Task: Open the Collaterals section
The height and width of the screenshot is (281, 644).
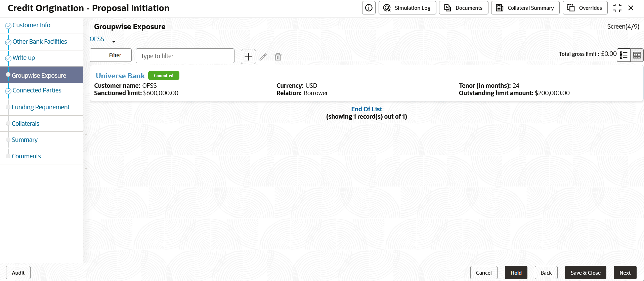Action: [x=26, y=123]
